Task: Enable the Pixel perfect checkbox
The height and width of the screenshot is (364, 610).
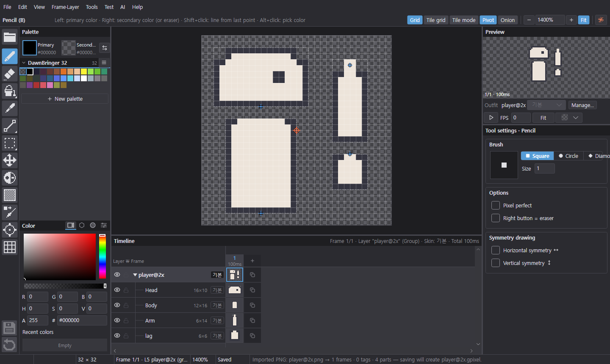Action: 496,205
